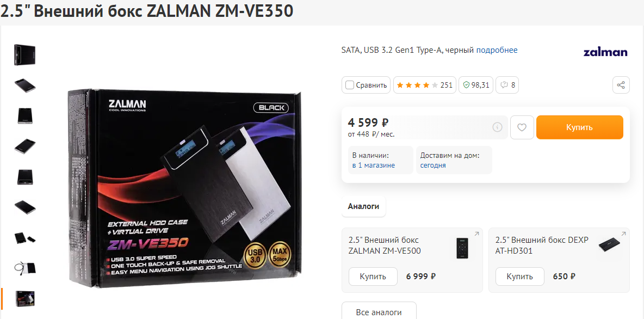Open price info circle icon

pyautogui.click(x=497, y=127)
